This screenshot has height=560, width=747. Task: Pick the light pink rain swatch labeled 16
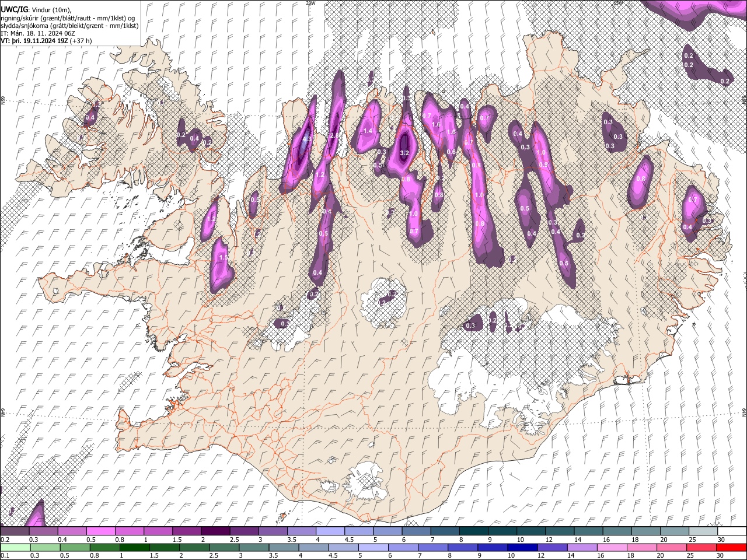(x=612, y=547)
